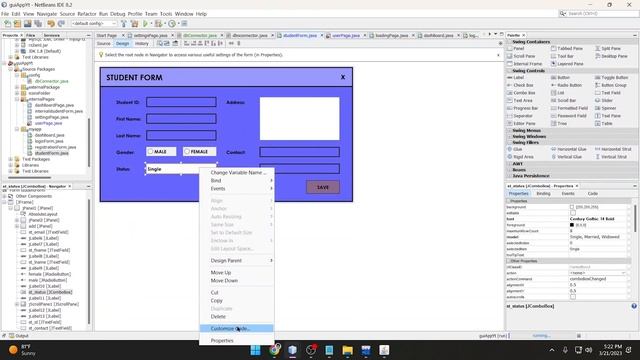Open the userPage.java editor tab
The image size is (640, 360).
(346, 36)
